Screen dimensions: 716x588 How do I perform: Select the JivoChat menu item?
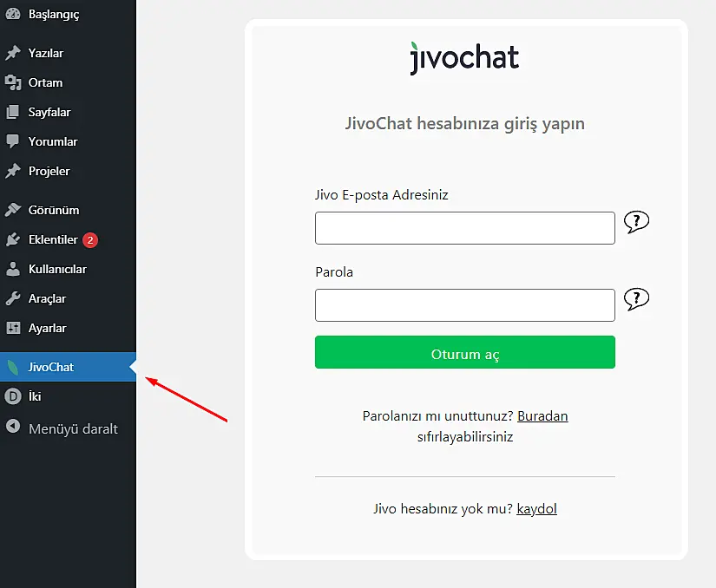[68, 367]
